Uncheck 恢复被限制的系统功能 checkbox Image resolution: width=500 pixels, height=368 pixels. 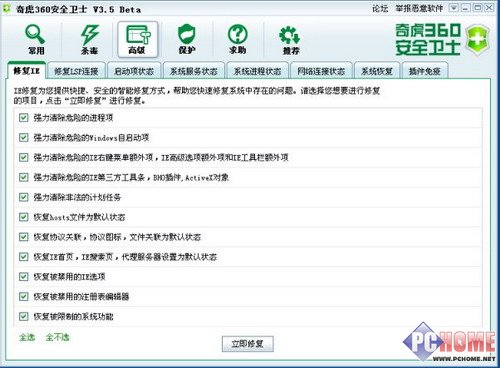tap(23, 316)
